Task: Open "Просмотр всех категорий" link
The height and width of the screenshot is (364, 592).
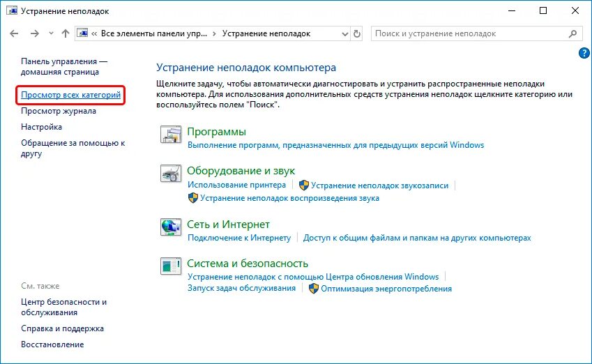Action: pos(70,95)
